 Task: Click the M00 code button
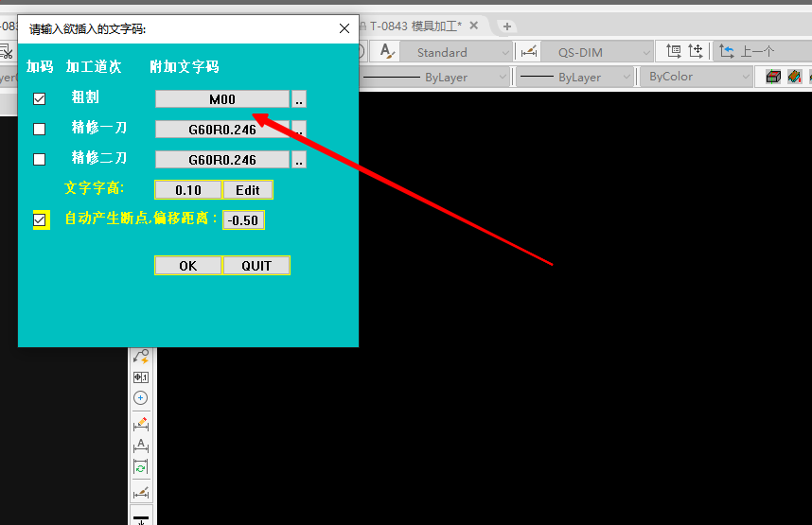pyautogui.click(x=222, y=99)
